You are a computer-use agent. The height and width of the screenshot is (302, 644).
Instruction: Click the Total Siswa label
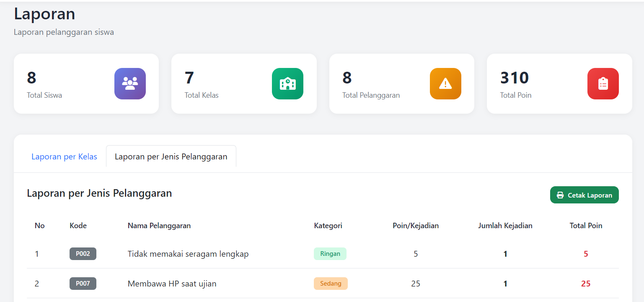click(x=44, y=95)
